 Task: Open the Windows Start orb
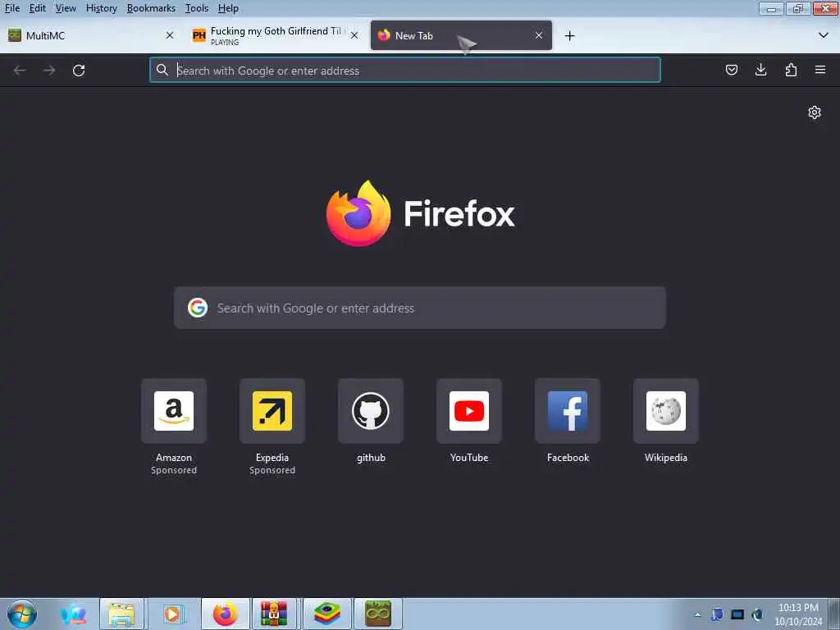coord(22,614)
